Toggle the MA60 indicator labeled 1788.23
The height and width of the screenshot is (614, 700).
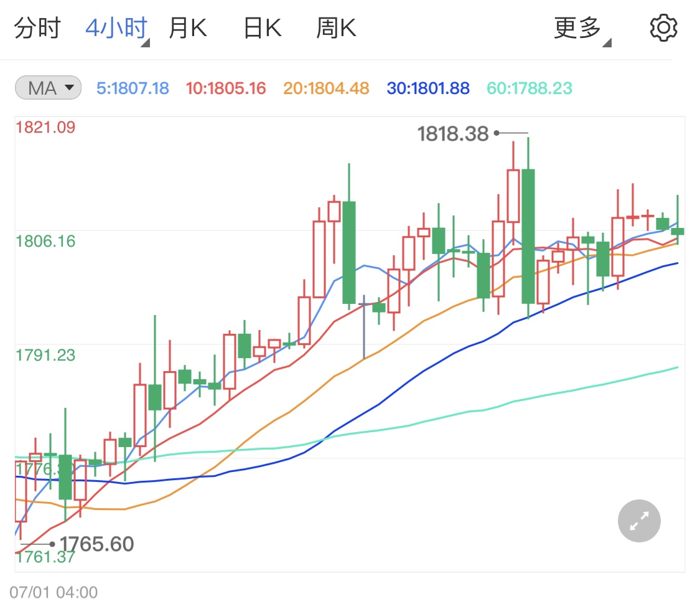[x=529, y=88]
